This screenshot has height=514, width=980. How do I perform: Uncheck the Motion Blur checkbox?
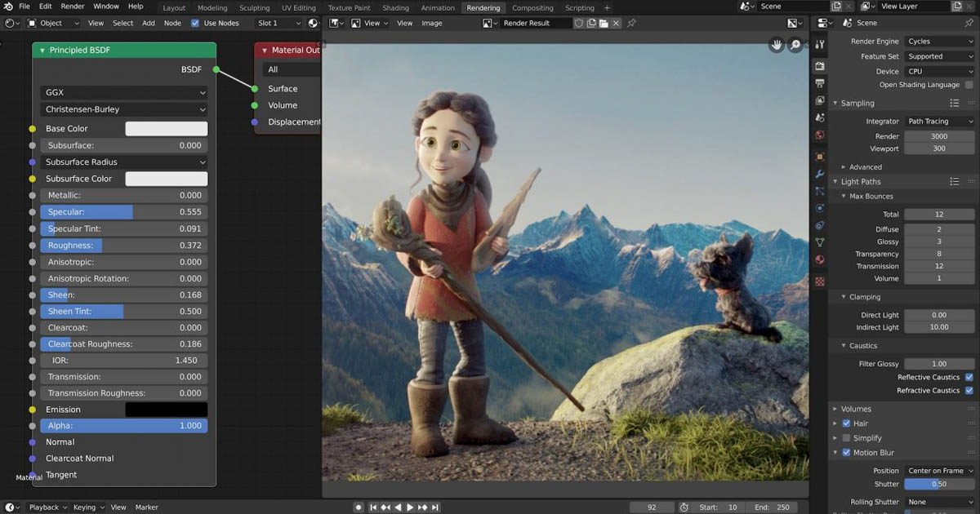pyautogui.click(x=846, y=453)
